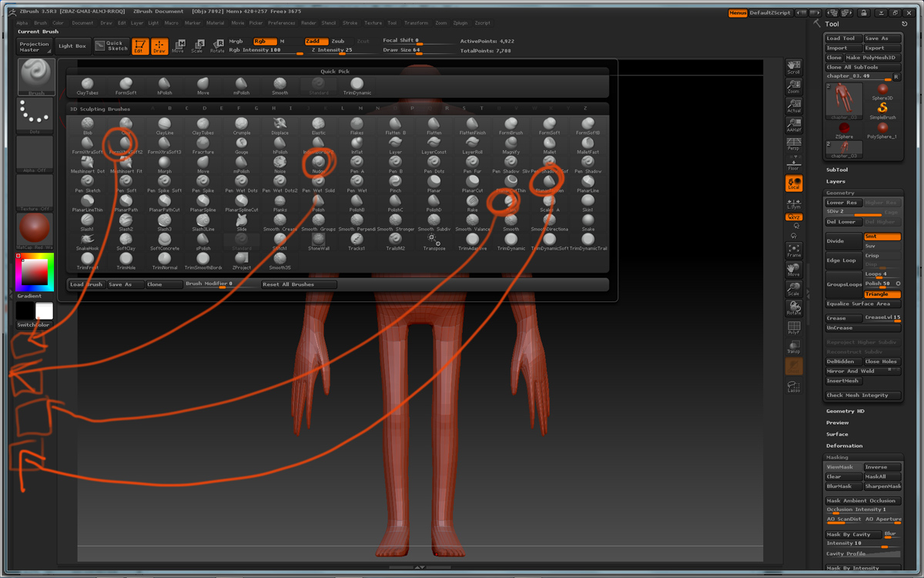
Task: Expand the Layers section
Action: click(x=835, y=181)
